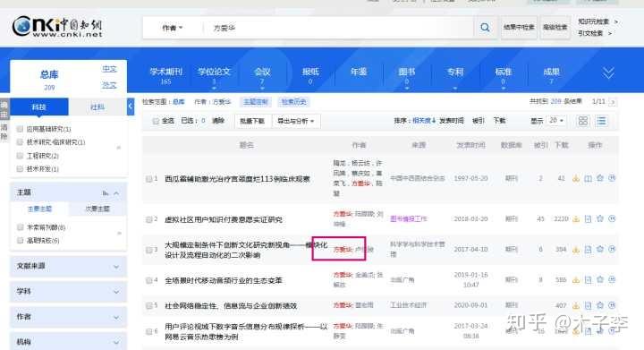Focus the author search input box

(x=339, y=28)
